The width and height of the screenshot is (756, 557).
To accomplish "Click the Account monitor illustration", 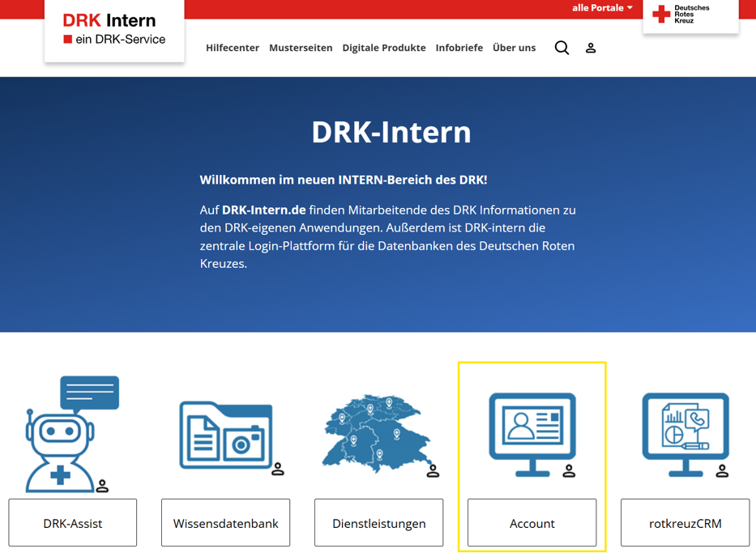I will (532, 435).
